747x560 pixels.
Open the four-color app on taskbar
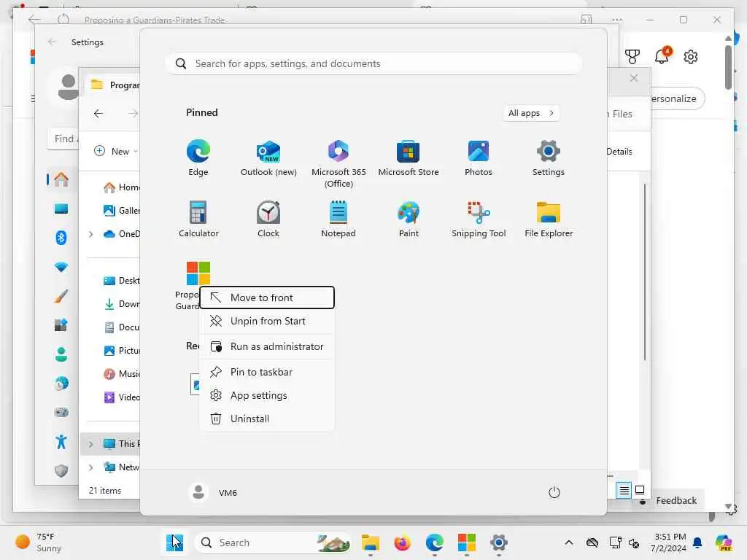click(466, 542)
